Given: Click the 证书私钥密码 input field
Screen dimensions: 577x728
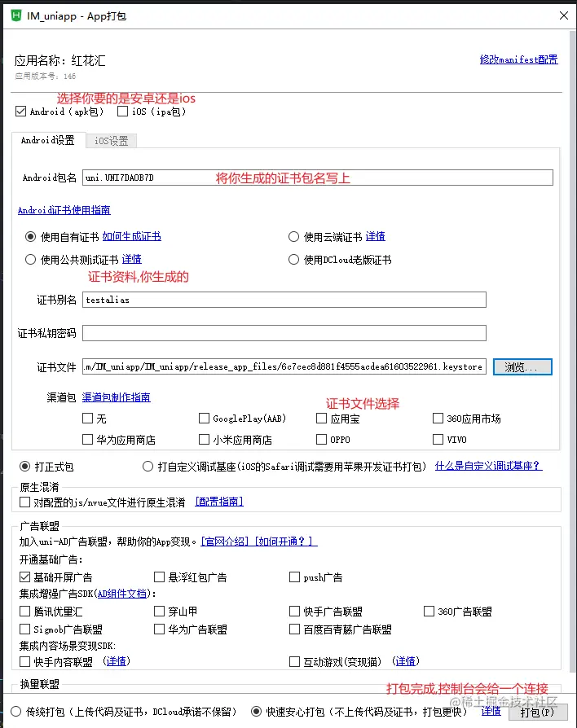Looking at the screenshot, I should [284, 333].
